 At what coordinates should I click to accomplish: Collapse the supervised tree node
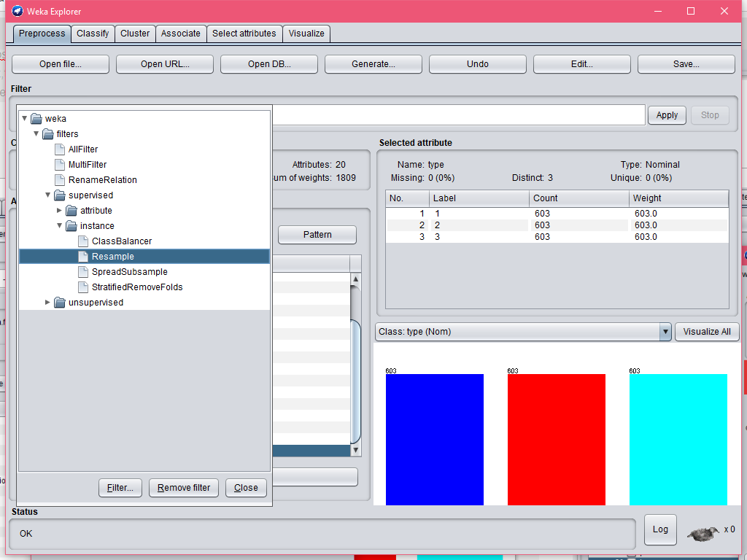pos(47,195)
